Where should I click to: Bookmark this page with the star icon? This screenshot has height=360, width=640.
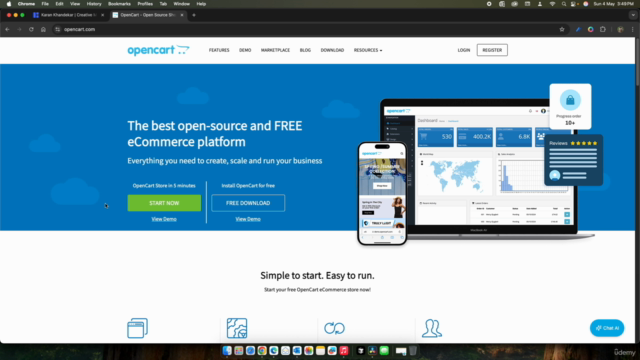point(562,29)
